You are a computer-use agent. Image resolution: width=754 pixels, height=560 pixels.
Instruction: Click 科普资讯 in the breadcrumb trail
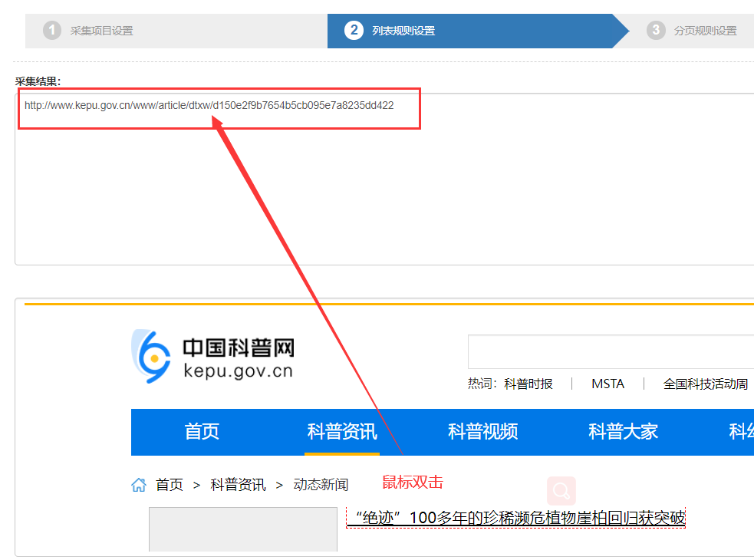(x=238, y=485)
